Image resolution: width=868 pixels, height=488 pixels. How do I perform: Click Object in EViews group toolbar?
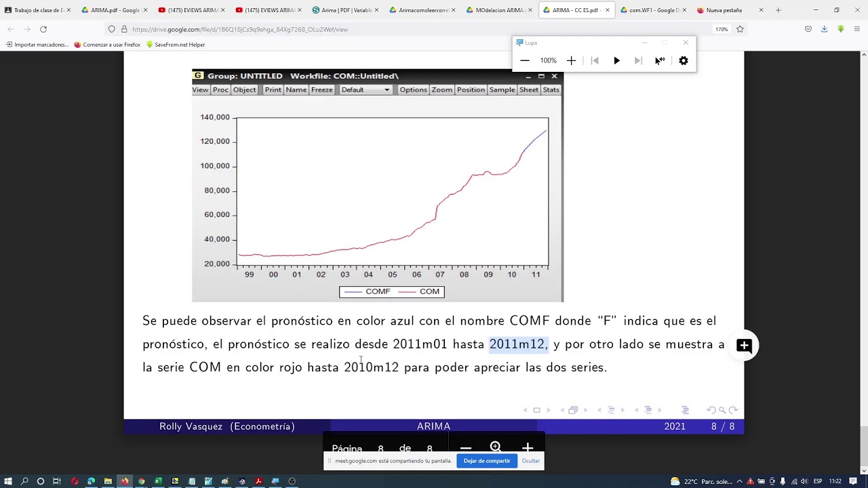pyautogui.click(x=244, y=90)
